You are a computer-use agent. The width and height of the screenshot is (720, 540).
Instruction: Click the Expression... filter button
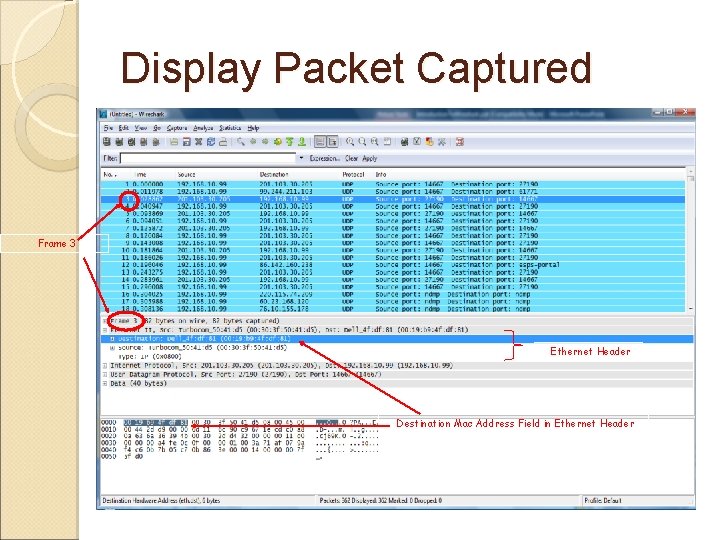(x=324, y=158)
